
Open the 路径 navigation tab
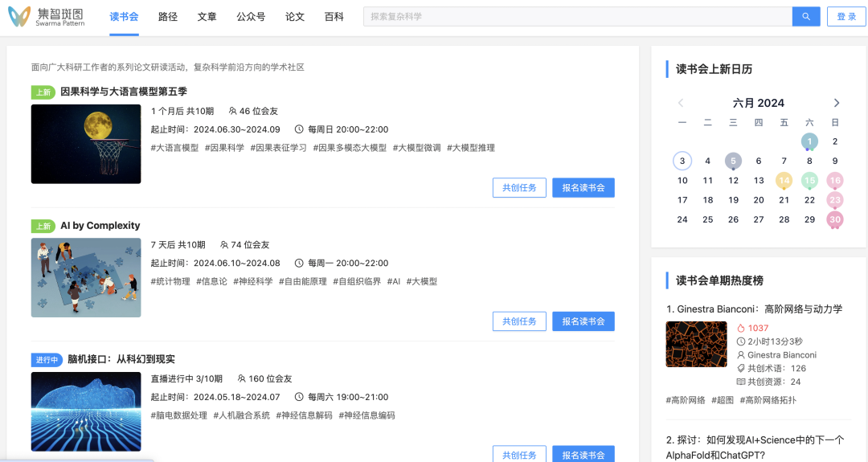pos(168,17)
